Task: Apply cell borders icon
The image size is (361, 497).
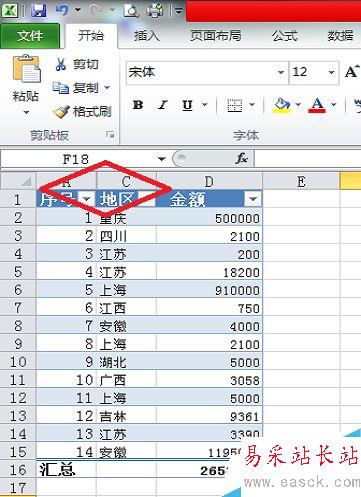Action: point(235,105)
